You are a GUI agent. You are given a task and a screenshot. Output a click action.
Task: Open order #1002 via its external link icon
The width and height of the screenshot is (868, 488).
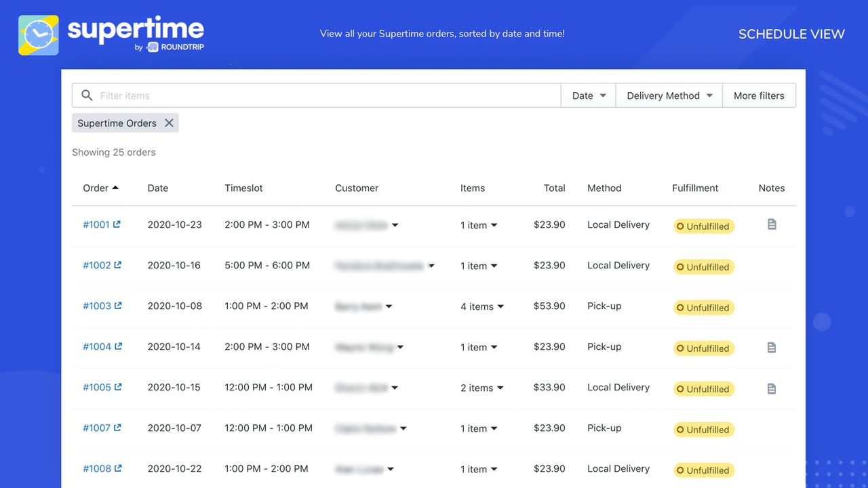(118, 265)
